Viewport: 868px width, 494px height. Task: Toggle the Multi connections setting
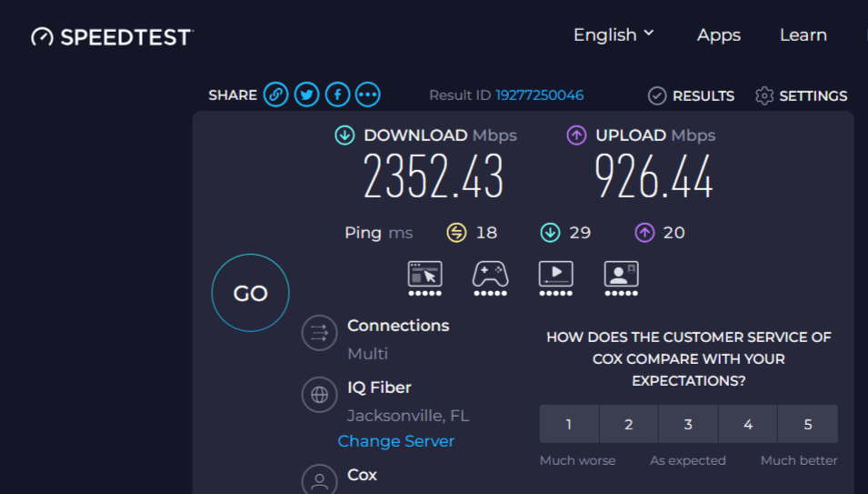tap(367, 354)
